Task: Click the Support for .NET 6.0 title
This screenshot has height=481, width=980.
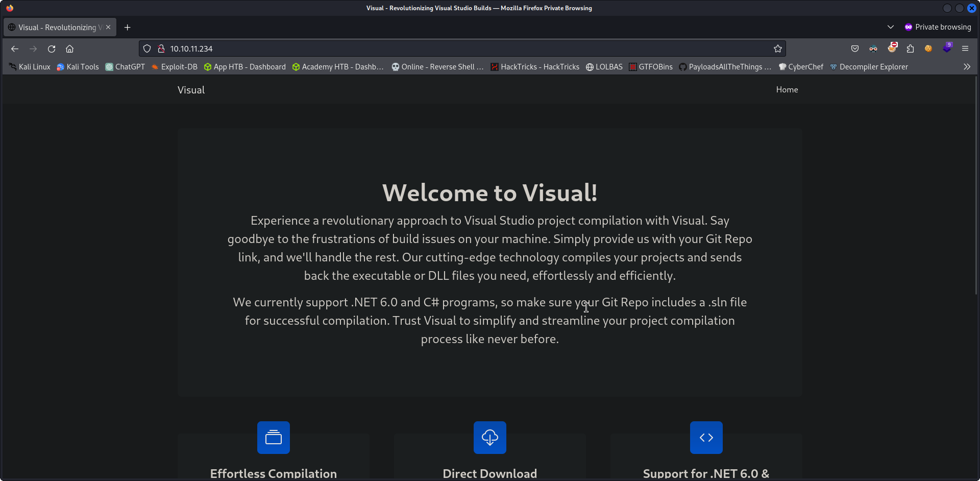Action: coord(706,473)
